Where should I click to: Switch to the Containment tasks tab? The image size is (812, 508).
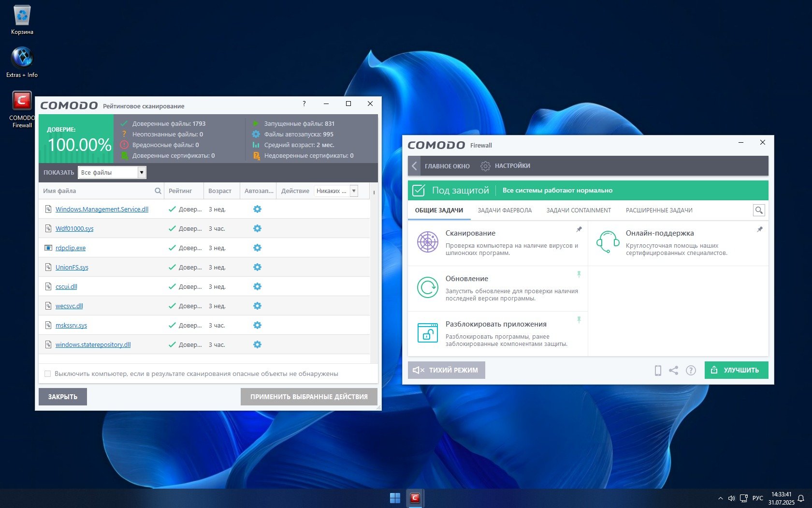[x=579, y=210]
